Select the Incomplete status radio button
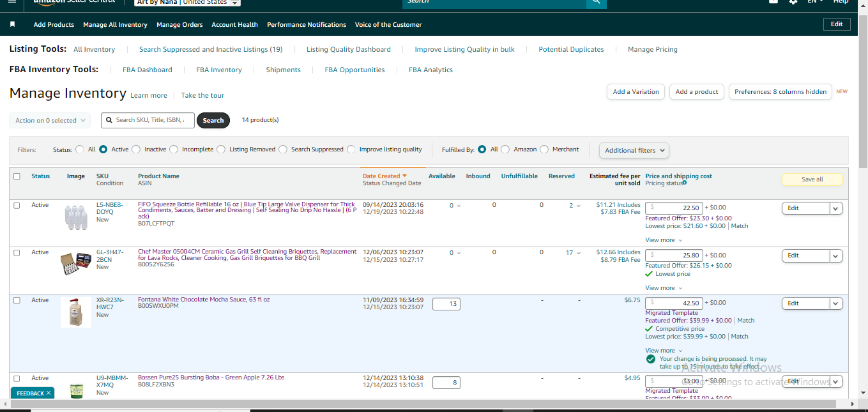 click(x=174, y=149)
